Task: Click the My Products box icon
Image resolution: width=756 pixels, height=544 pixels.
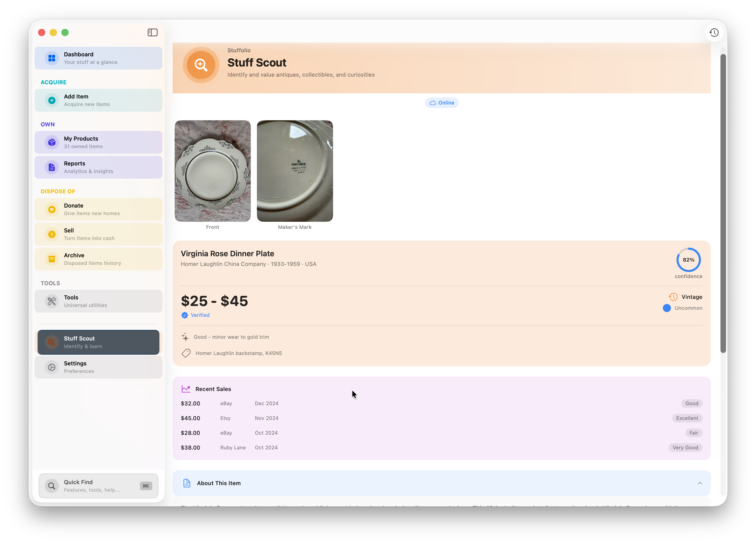Action: point(52,142)
